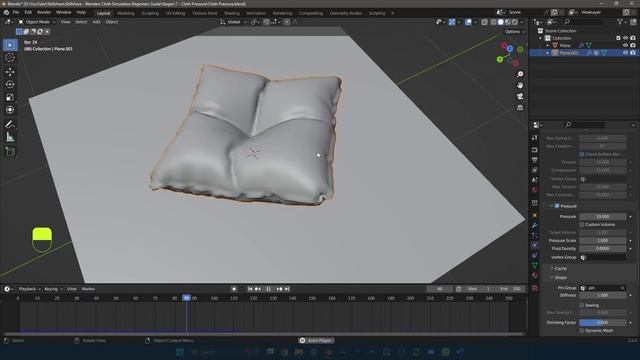The width and height of the screenshot is (640, 360).
Task: Open the Physics properties tab
Action: (535, 245)
